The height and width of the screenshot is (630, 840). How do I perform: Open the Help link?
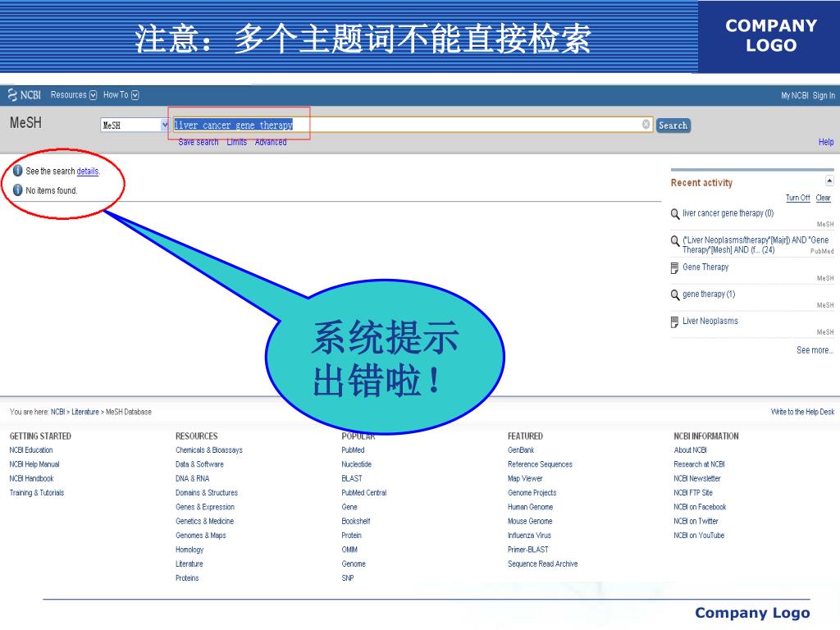825,142
